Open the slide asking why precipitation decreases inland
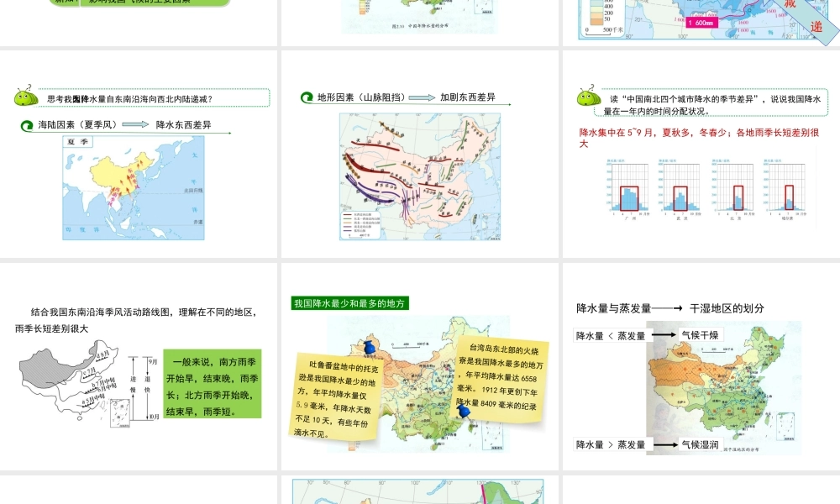The height and width of the screenshot is (504, 840). pos(139,154)
